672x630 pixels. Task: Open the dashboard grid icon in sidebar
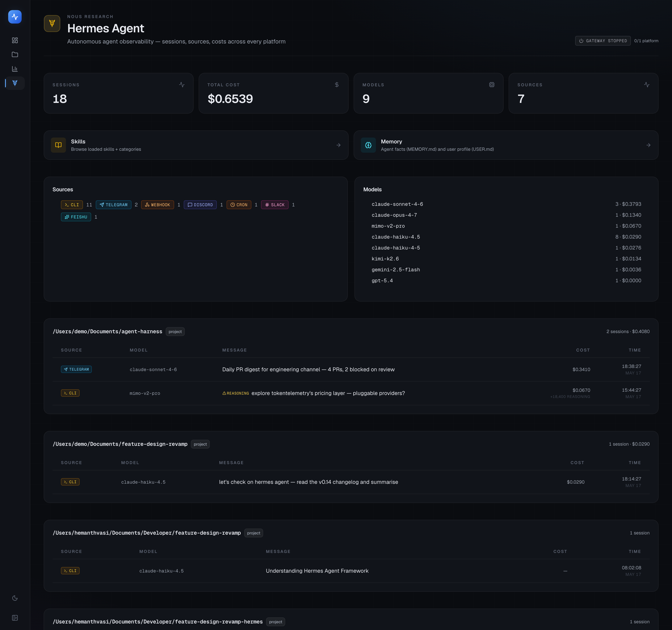[x=15, y=40]
